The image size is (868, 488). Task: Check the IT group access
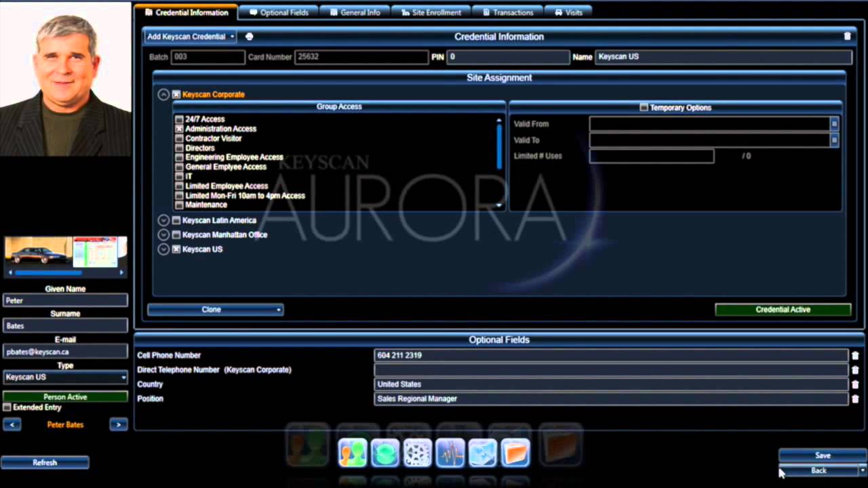(x=179, y=176)
